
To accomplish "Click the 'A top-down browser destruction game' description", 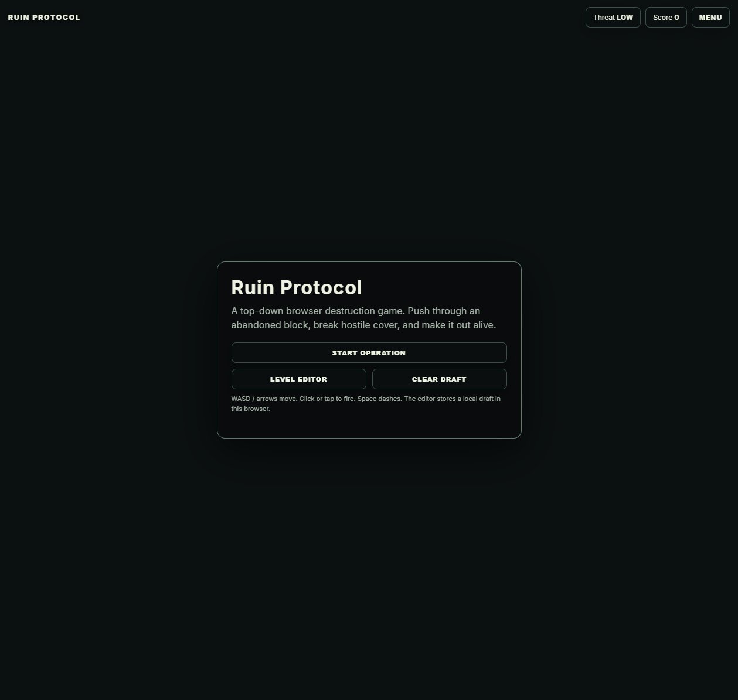I will point(363,318).
